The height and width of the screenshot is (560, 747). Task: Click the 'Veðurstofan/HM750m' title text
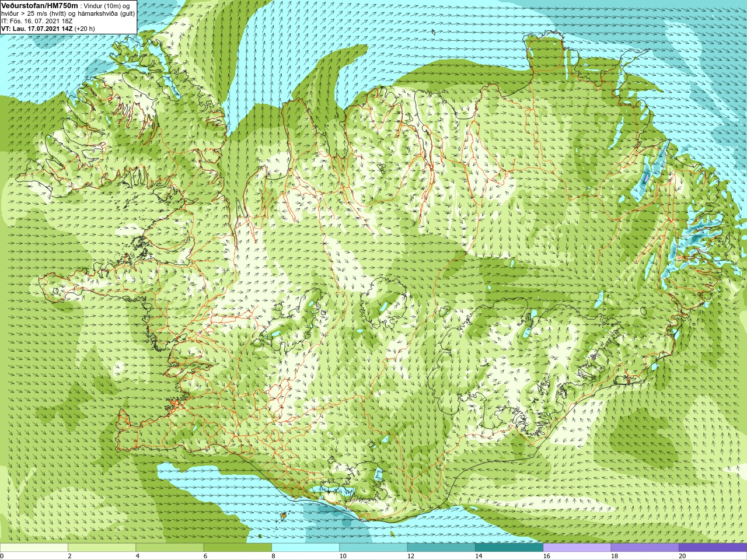click(40, 5)
